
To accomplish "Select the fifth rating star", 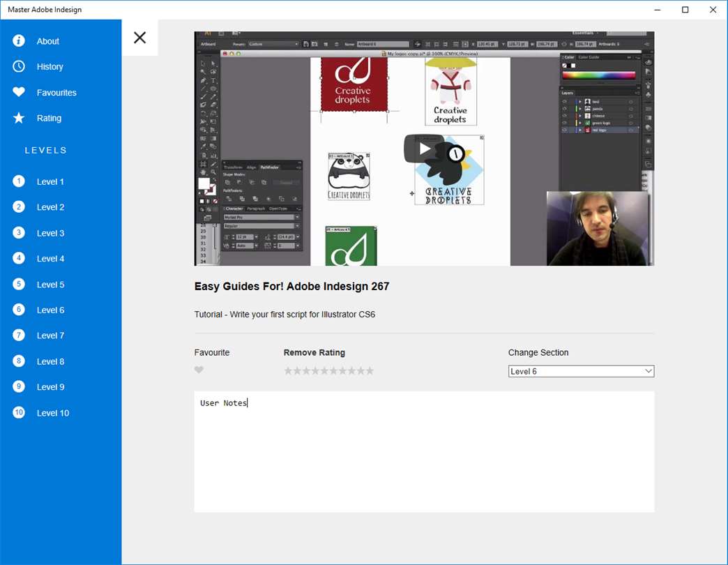I will [324, 370].
